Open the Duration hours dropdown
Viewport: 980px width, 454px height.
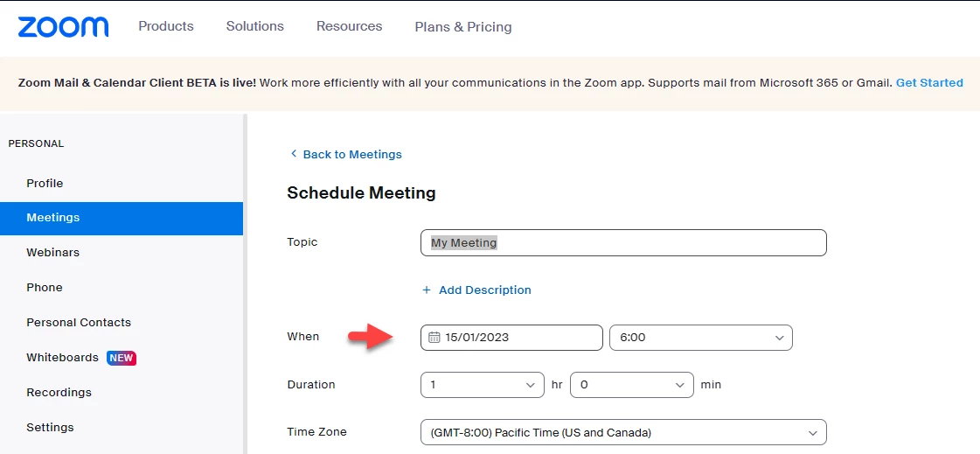482,385
